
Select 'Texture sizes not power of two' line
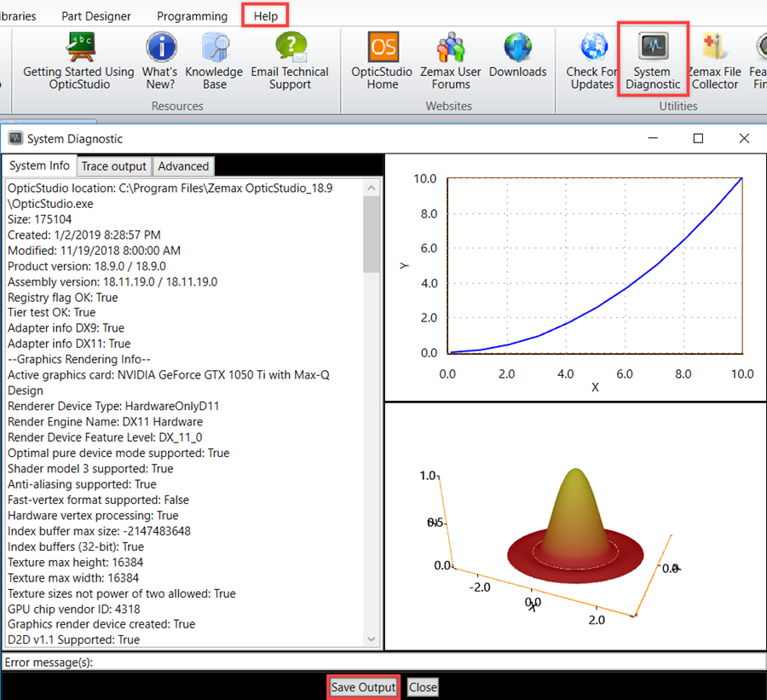[122, 593]
